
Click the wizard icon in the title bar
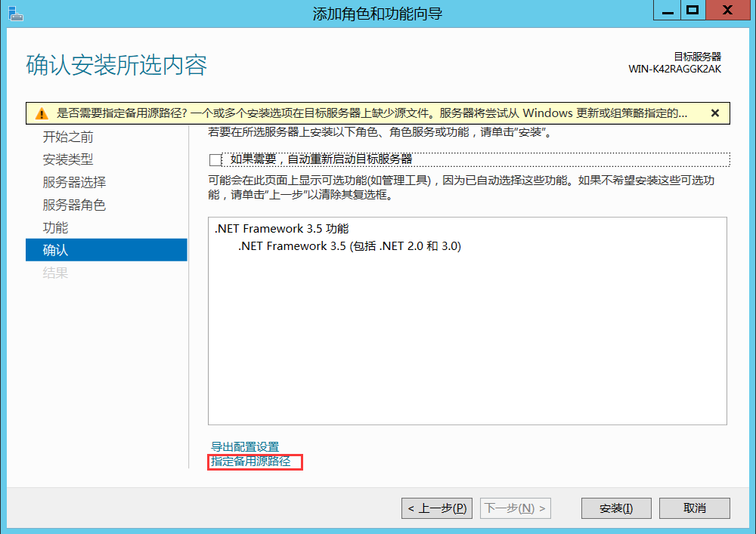(17, 11)
